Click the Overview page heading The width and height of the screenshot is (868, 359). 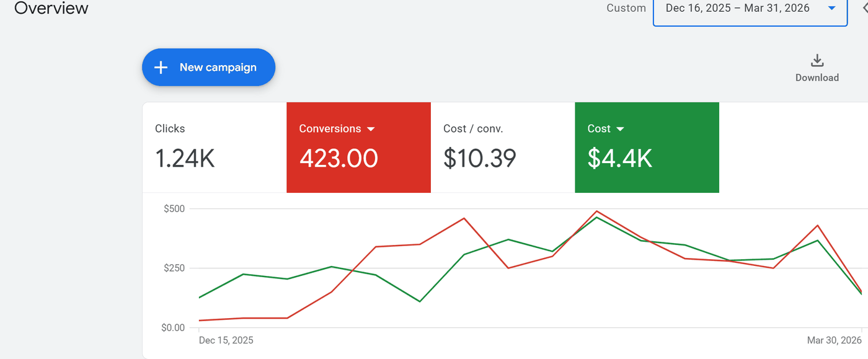(51, 8)
